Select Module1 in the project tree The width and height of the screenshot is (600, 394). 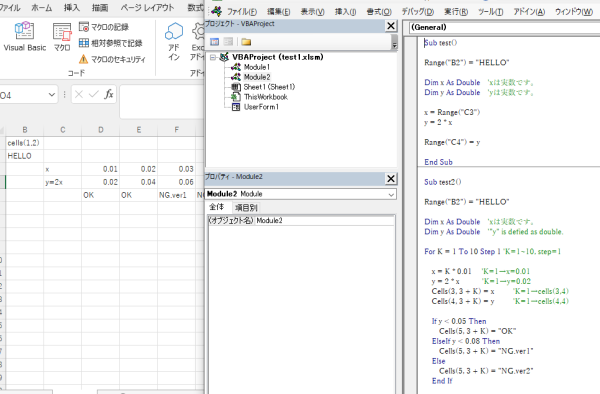tap(256, 67)
